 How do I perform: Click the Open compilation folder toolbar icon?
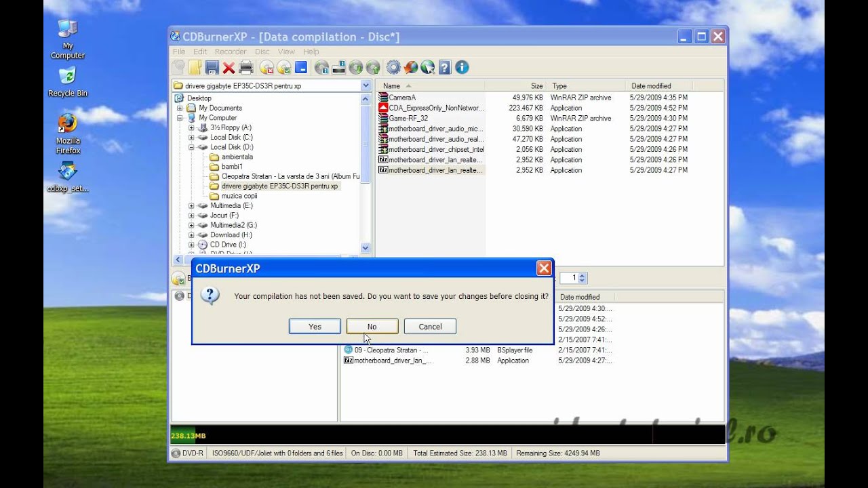click(195, 67)
